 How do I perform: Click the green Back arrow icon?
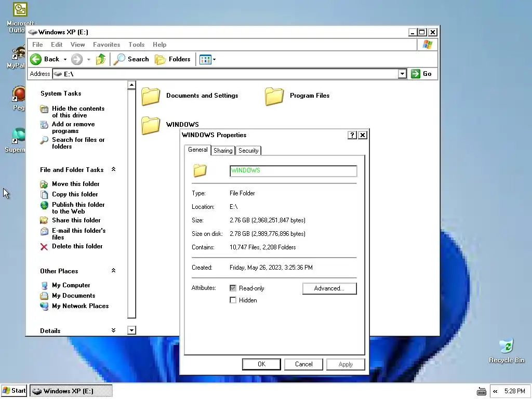point(36,59)
